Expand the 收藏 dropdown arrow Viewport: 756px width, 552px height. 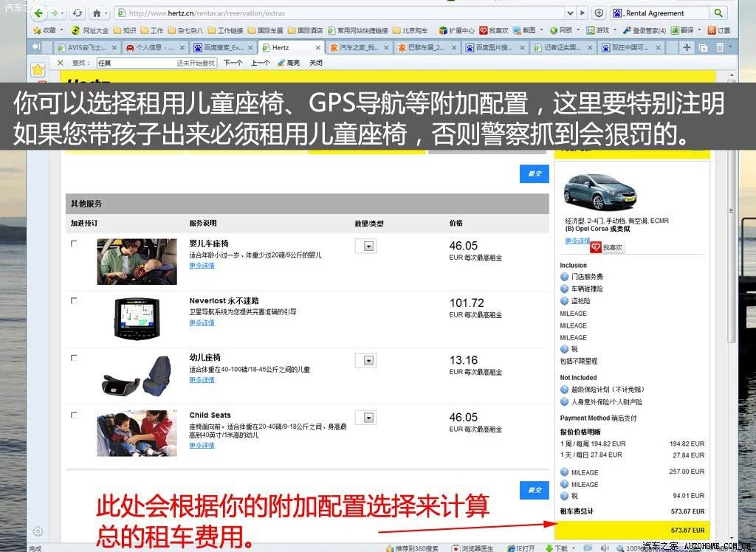[62, 30]
